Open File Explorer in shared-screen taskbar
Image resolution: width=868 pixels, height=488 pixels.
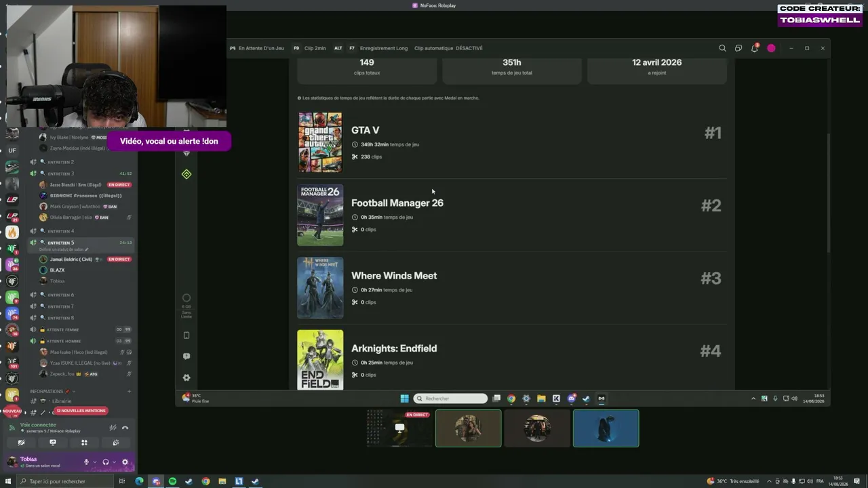(541, 399)
